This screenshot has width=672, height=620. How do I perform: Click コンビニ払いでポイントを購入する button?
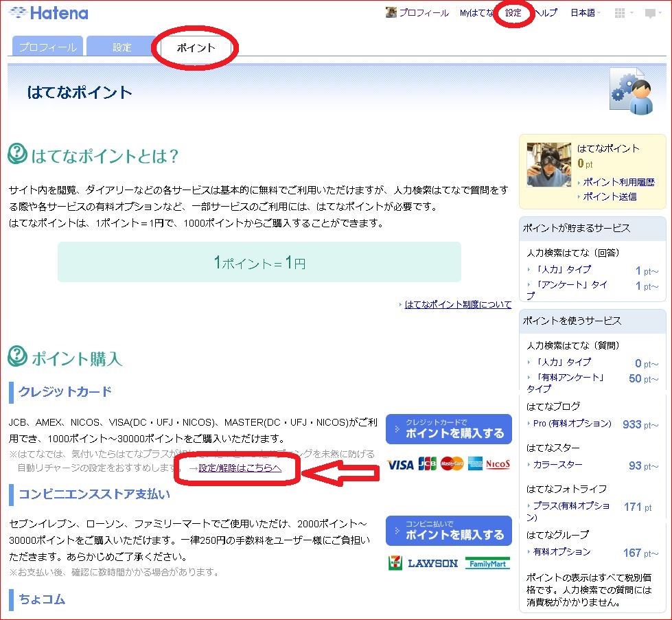point(449,530)
